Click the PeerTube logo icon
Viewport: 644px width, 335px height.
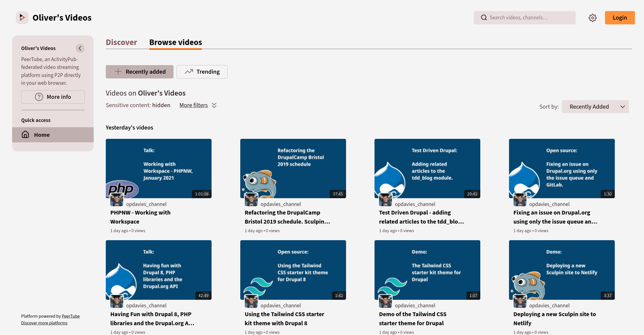pos(22,18)
